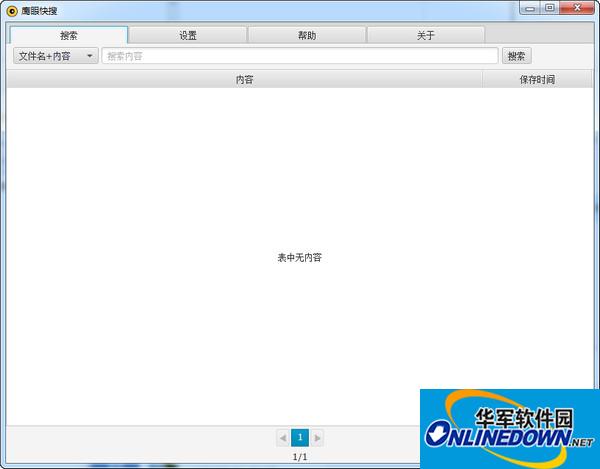Maximize the 鹰眼快搜 window

tap(550, 8)
